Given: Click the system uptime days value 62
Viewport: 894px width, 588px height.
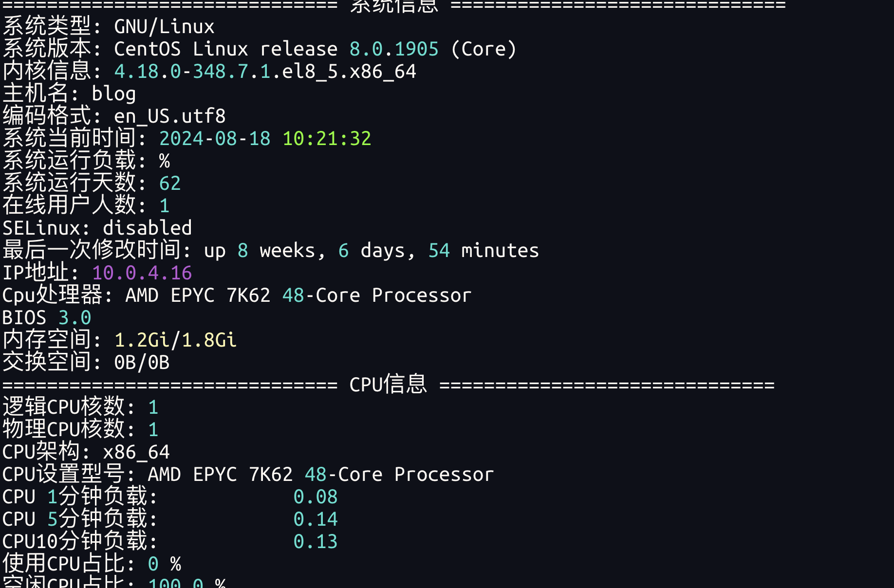Looking at the screenshot, I should [170, 184].
